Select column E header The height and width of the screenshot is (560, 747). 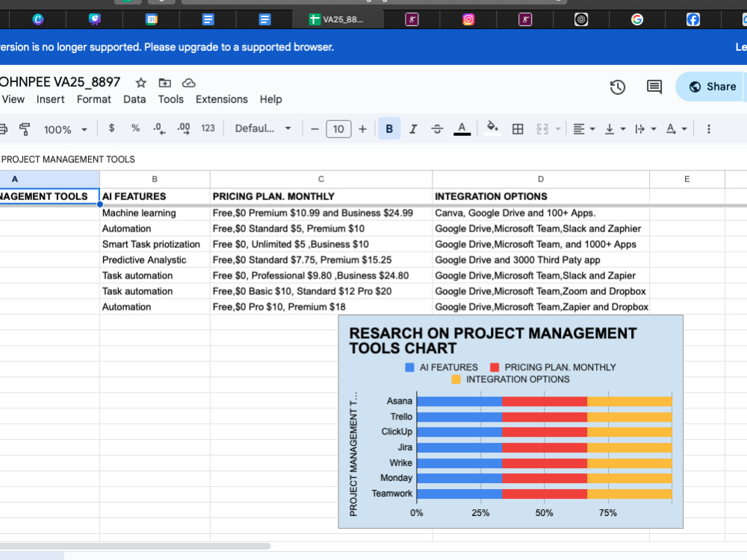[687, 179]
